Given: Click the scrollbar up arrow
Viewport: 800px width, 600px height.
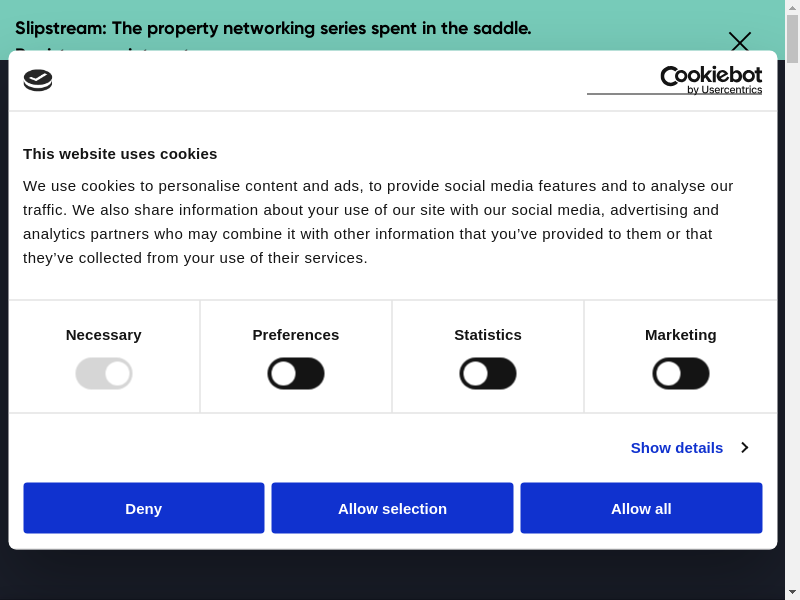Looking at the screenshot, I should pyautogui.click(x=792, y=7).
